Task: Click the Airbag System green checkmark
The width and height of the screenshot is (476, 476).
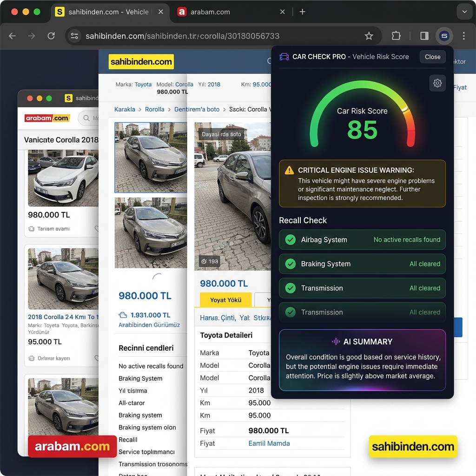Action: (x=291, y=239)
